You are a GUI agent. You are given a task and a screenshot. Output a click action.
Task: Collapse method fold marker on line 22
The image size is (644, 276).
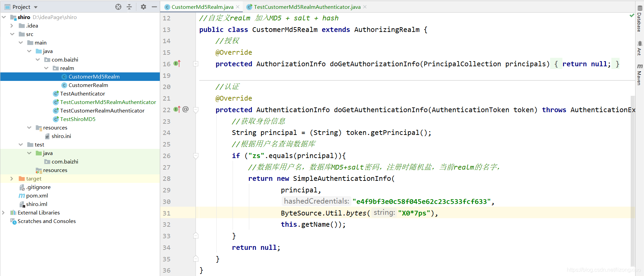pyautogui.click(x=196, y=109)
